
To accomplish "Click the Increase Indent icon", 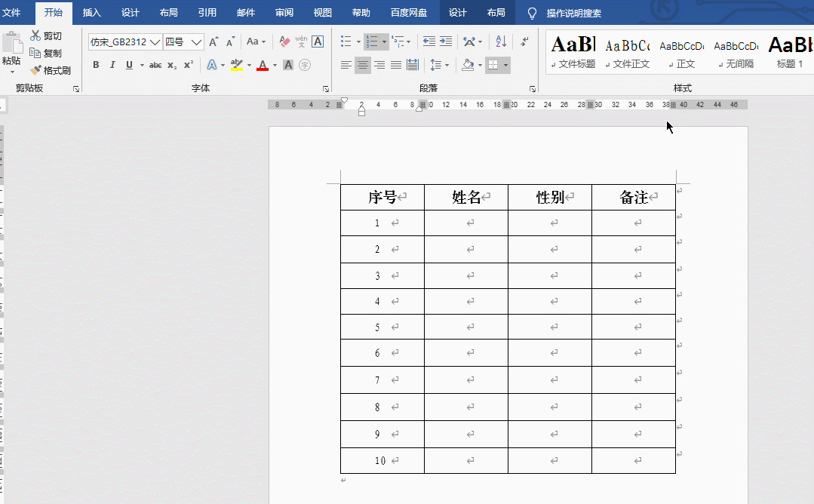I will (x=445, y=41).
